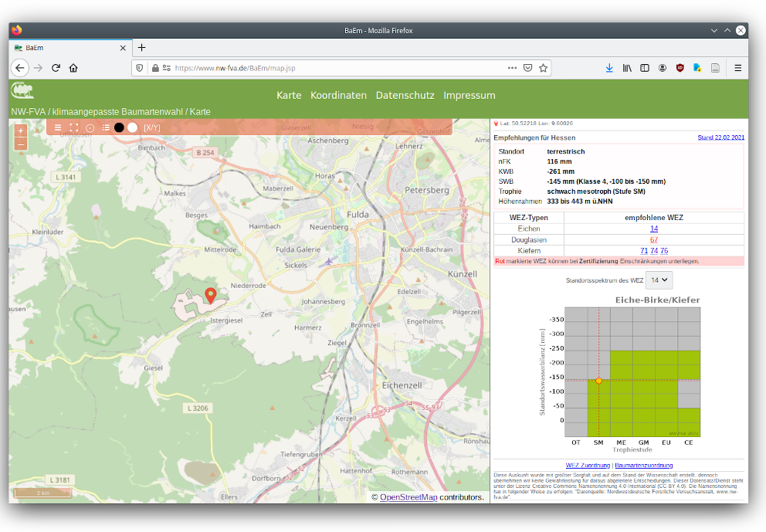
Task: Open page actions three-dot menu
Action: tap(512, 68)
